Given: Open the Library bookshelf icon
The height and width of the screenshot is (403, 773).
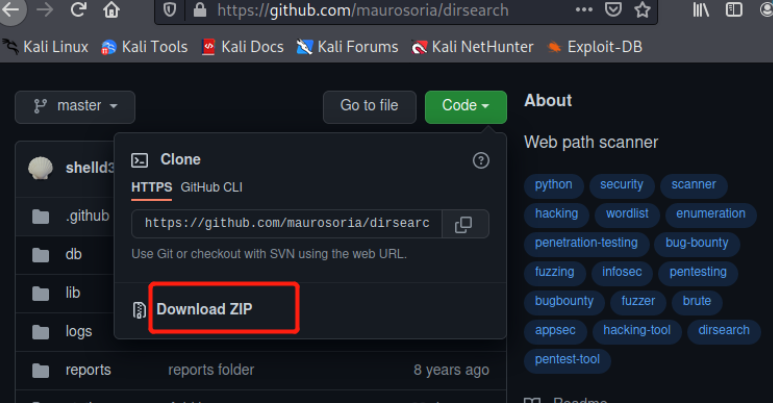Looking at the screenshot, I should click(x=701, y=10).
